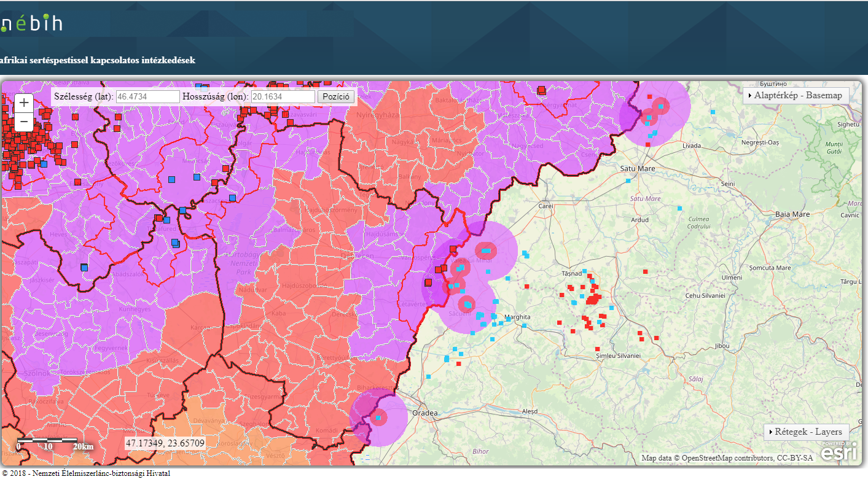Focus the Szélesség (lat) input field
Viewport: 868px width, 482px height.
(x=147, y=97)
